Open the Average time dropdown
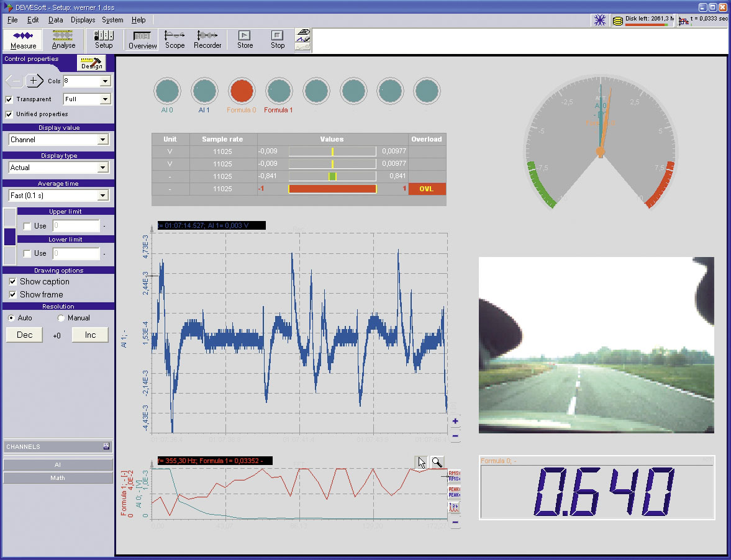The height and width of the screenshot is (560, 731). [x=102, y=196]
